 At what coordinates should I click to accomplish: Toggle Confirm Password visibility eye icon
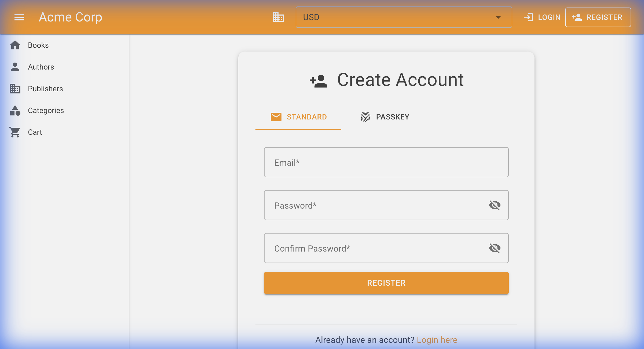click(495, 248)
